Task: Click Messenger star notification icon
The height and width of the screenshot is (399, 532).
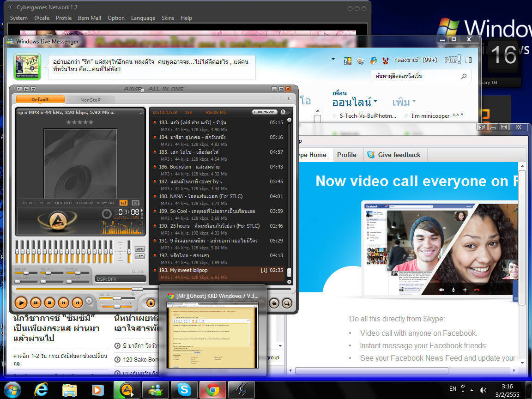Action: tap(347, 61)
